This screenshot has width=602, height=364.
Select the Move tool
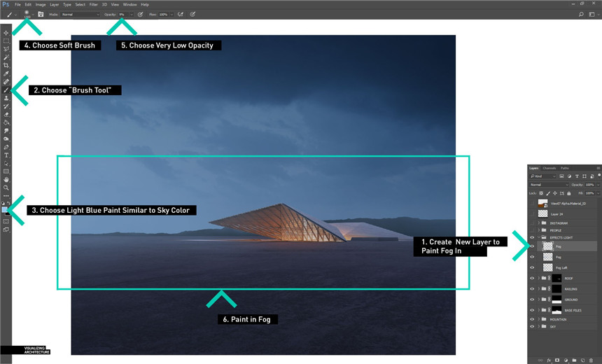(x=6, y=33)
